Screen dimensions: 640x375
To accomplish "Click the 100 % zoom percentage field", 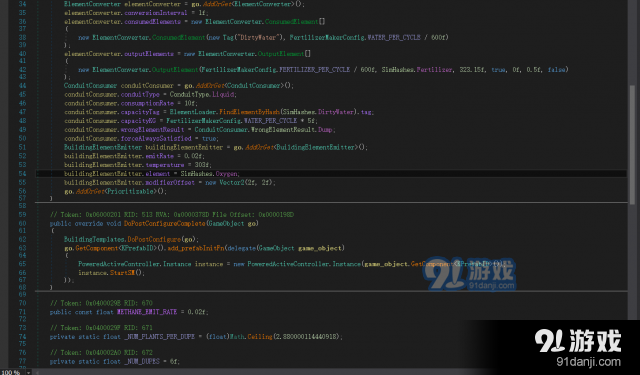I will click(11, 372).
